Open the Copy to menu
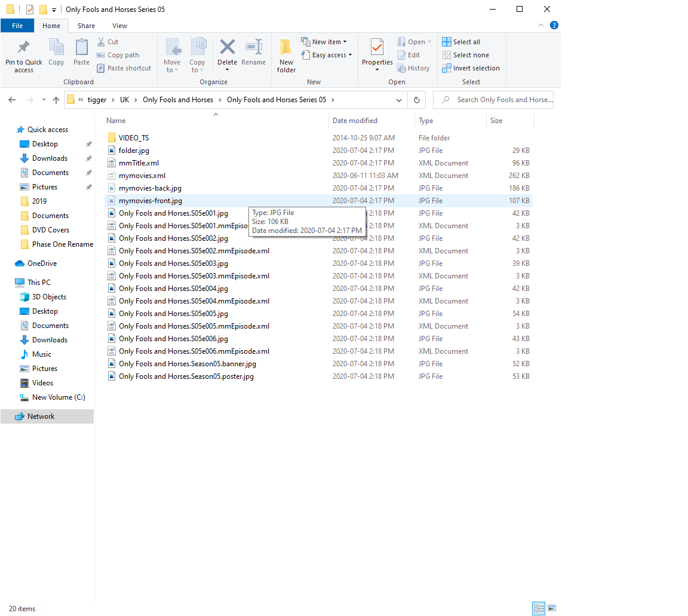Viewport: 688px width, 616px height. click(197, 56)
